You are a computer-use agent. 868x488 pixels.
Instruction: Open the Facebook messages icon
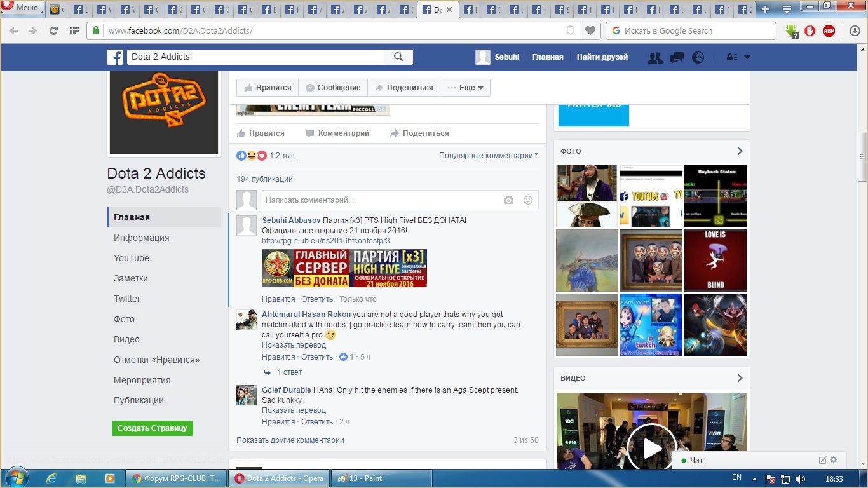pyautogui.click(x=677, y=57)
